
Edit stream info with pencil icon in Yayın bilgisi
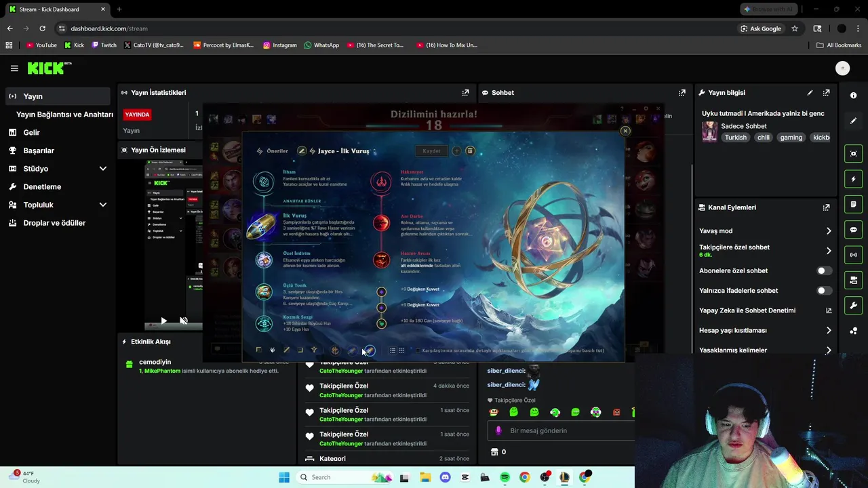(810, 93)
